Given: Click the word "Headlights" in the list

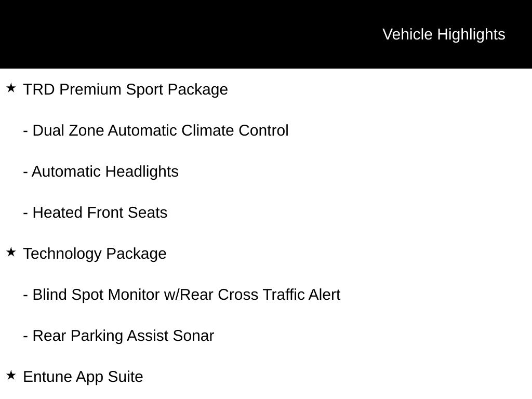Looking at the screenshot, I should click(x=142, y=171).
